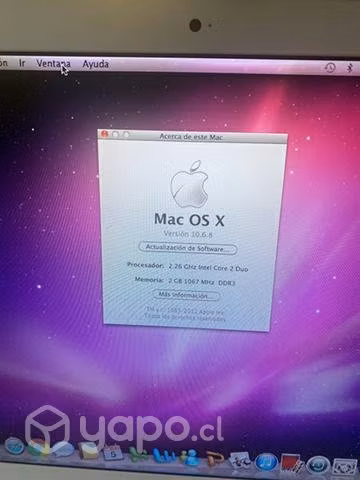Open the Ayuda menu
360x480 pixels.
tap(96, 64)
